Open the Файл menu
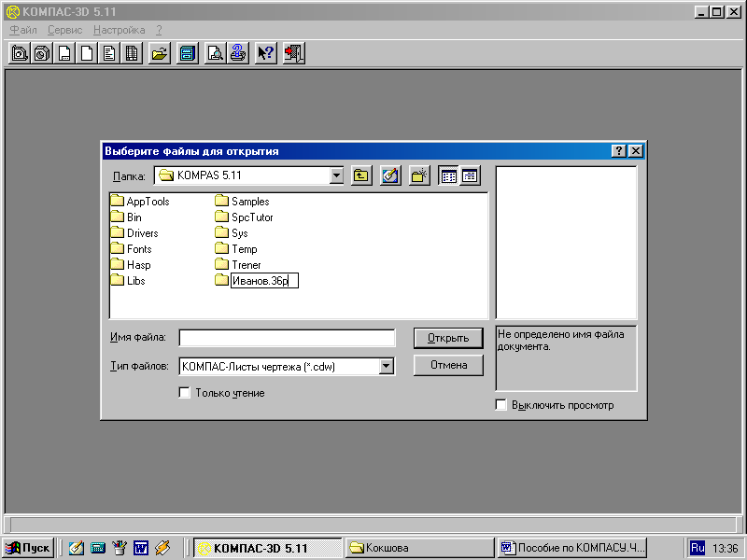 pos(22,30)
